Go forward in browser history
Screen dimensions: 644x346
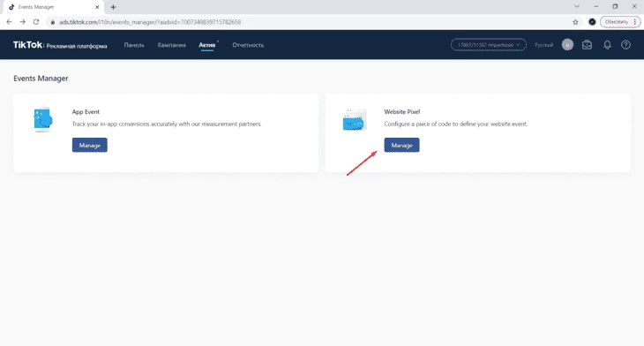click(23, 22)
